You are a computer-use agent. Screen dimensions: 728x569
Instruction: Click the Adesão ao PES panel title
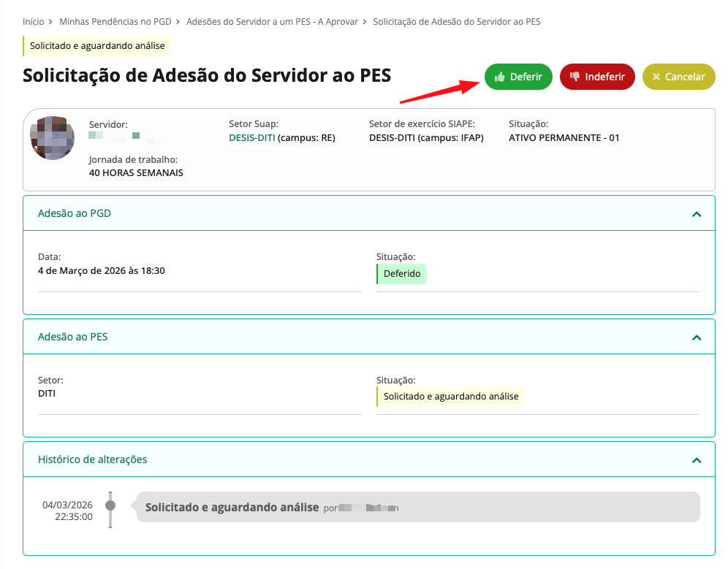[73, 337]
